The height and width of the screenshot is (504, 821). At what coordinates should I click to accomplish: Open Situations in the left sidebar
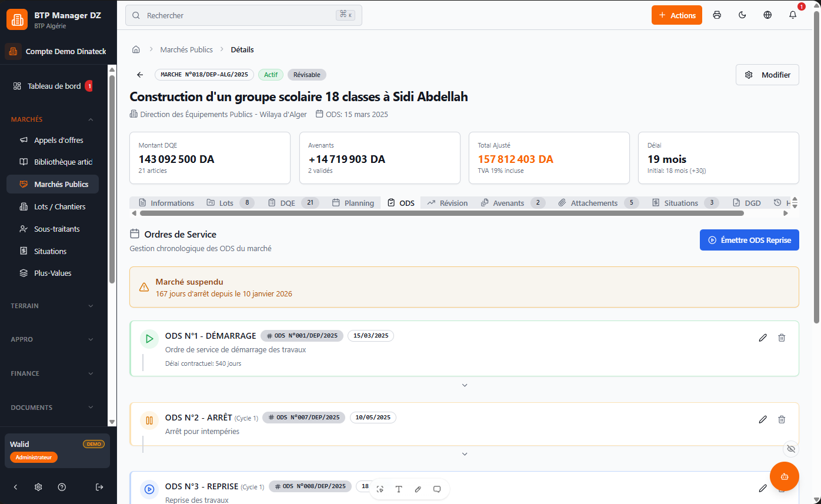pos(53,251)
